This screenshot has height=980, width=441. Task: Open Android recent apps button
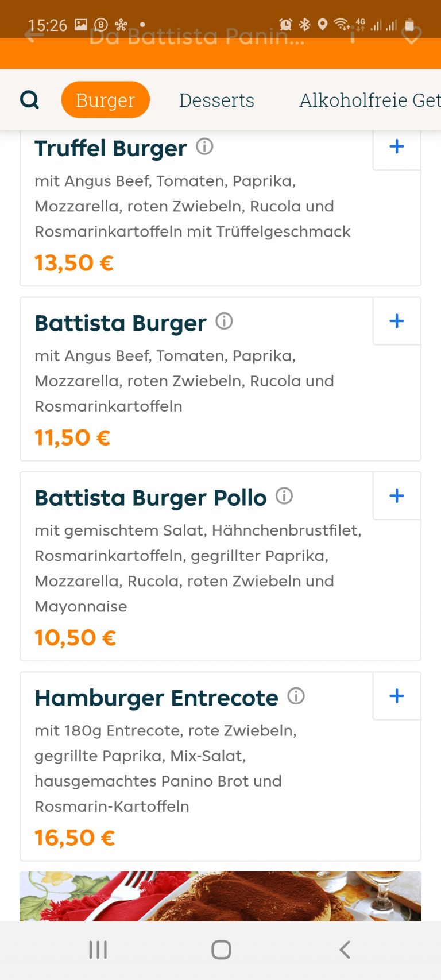98,950
